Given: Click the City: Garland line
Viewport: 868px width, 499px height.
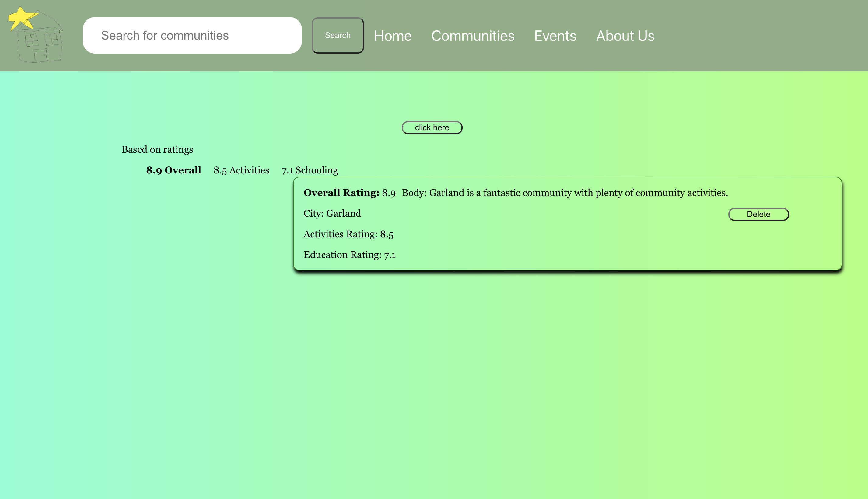Looking at the screenshot, I should coord(332,213).
